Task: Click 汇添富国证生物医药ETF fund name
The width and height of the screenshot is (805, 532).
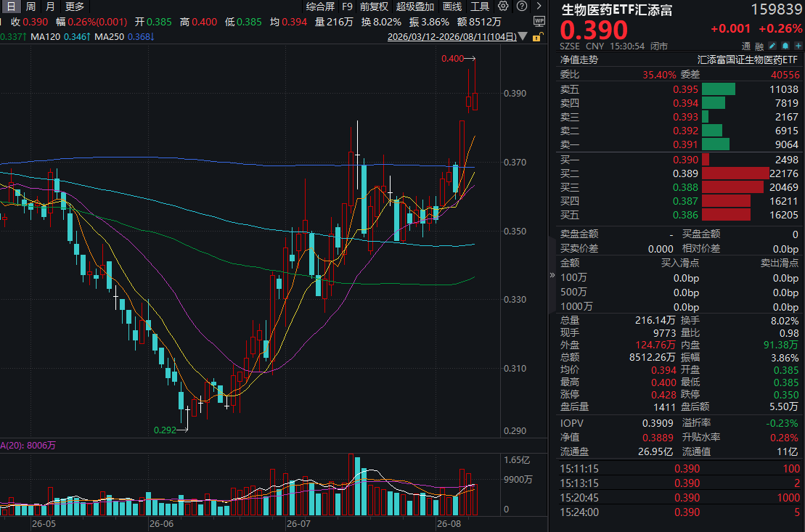Action: [x=748, y=60]
